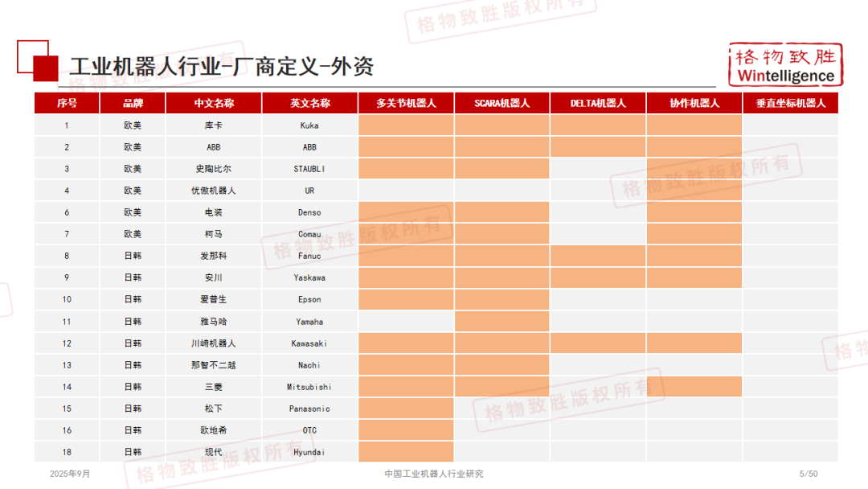Select the 松下 cell
Image resolution: width=868 pixels, height=489 pixels.
coord(214,409)
